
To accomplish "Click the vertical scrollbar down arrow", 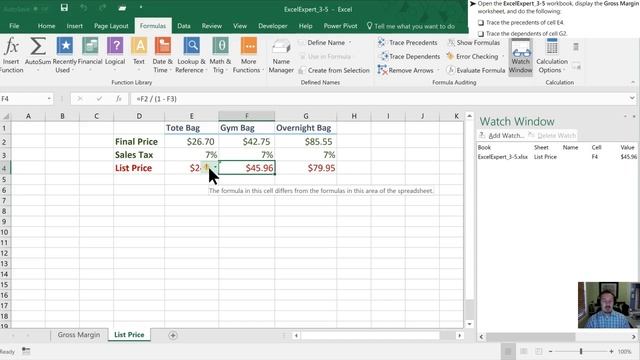I will pyautogui.click(x=469, y=324).
